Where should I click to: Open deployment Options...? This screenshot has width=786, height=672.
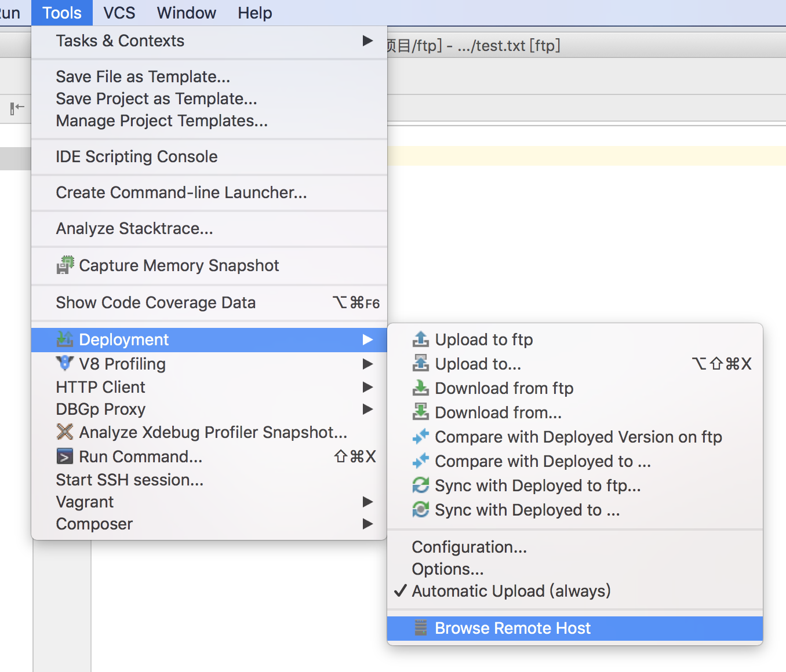pyautogui.click(x=575, y=569)
